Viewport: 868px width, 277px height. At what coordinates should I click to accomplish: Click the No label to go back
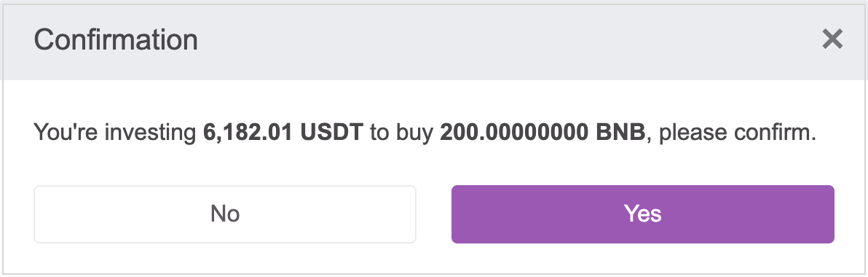coord(225,214)
